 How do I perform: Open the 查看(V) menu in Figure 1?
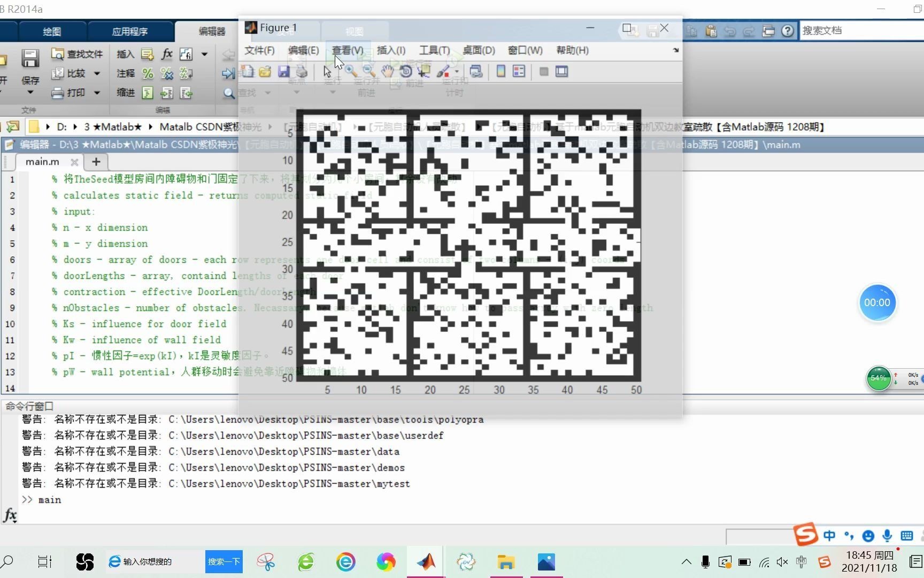(348, 50)
